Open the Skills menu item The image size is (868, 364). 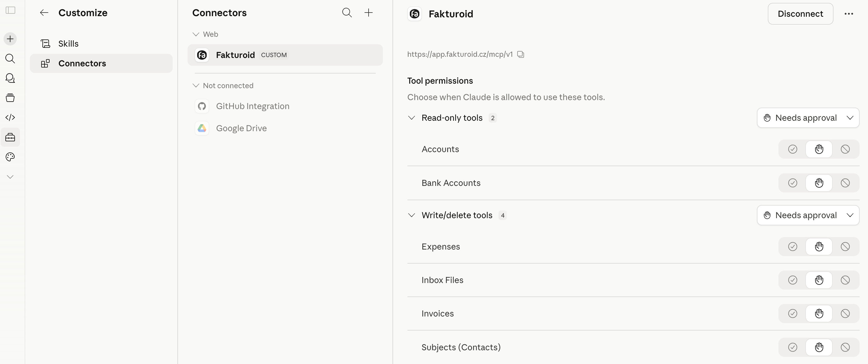[x=68, y=43]
